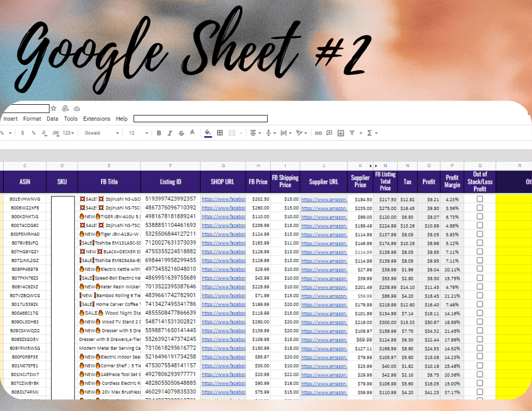Open the text color picker
The image size is (532, 411).
pos(193,132)
